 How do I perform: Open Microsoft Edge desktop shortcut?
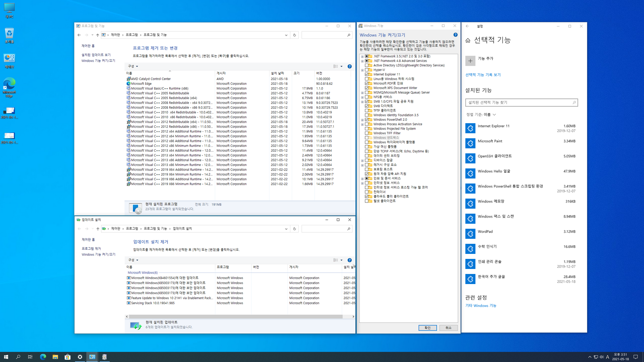pyautogui.click(x=9, y=87)
